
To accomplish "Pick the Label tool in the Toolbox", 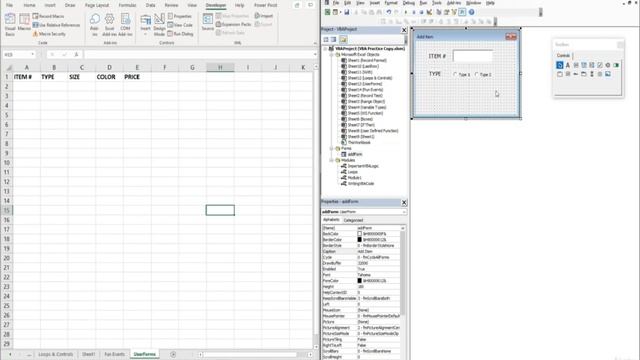I will pyautogui.click(x=568, y=65).
